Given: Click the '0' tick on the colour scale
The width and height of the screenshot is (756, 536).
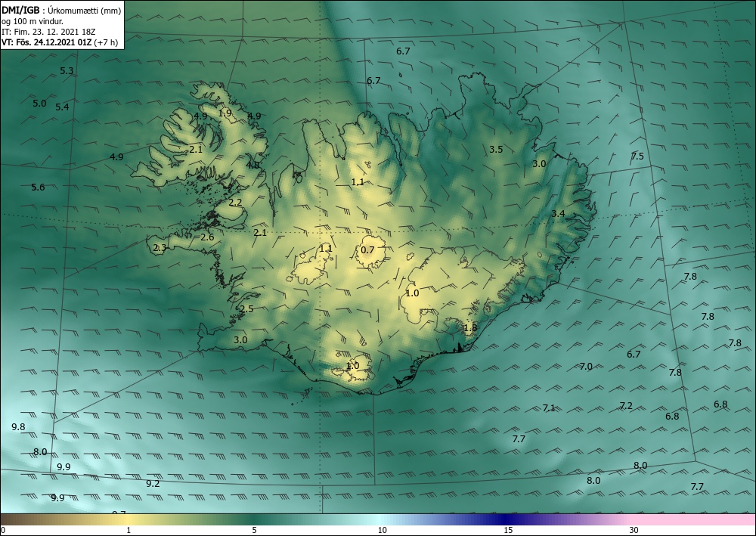Looking at the screenshot, I should (3, 530).
